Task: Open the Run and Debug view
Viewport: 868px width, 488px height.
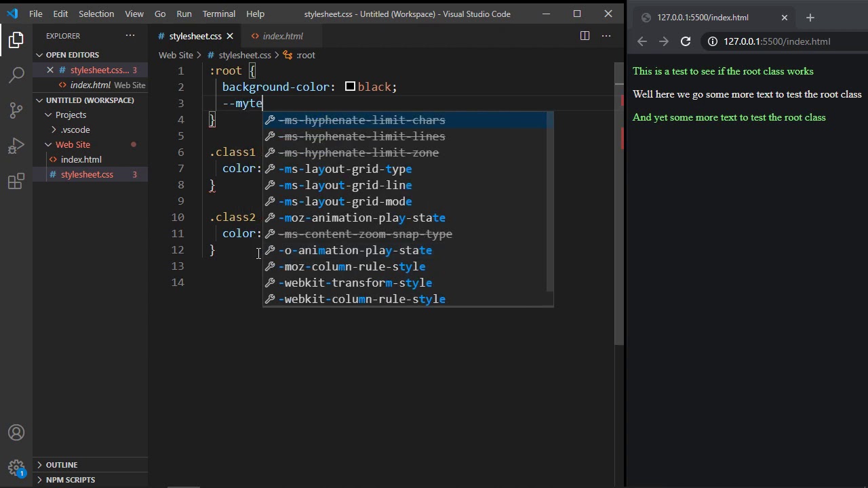Action: [16, 146]
